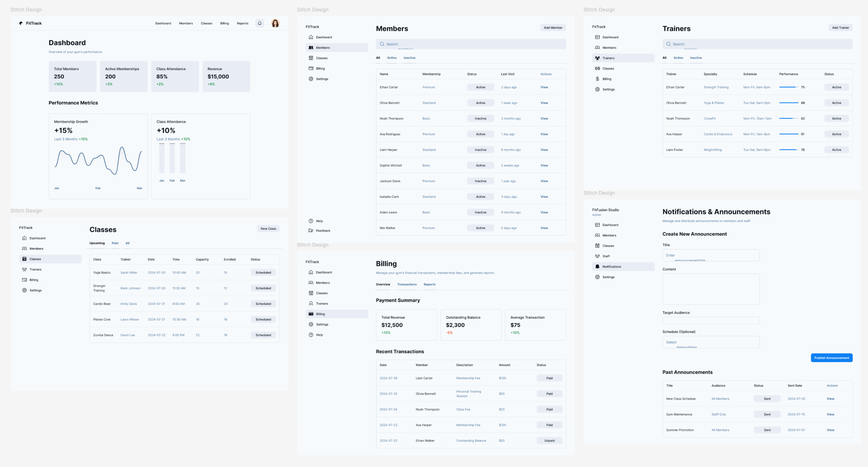Click the Trainers person icon in Billing sidebar
This screenshot has width=868, height=467.
tap(311, 303)
